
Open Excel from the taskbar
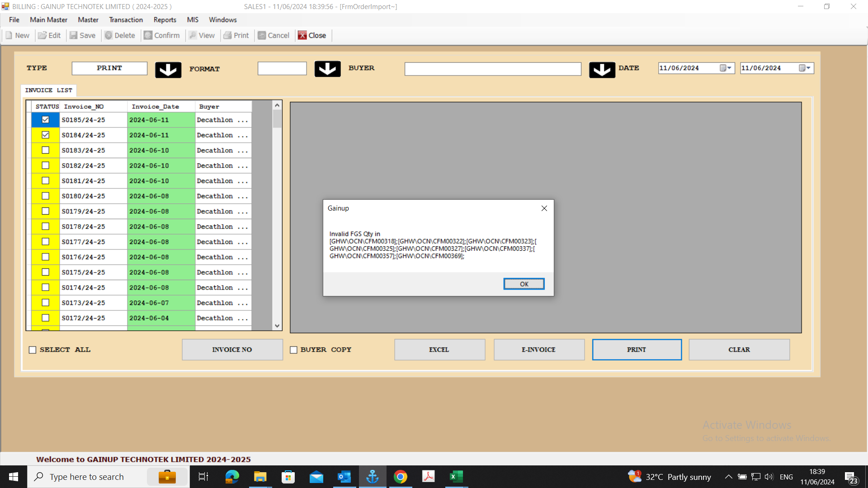coord(456,477)
